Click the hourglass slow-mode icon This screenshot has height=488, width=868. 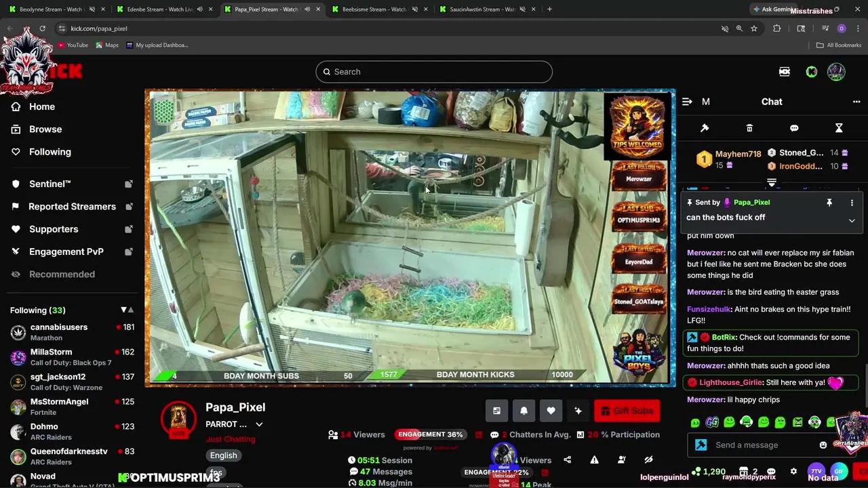click(x=839, y=128)
